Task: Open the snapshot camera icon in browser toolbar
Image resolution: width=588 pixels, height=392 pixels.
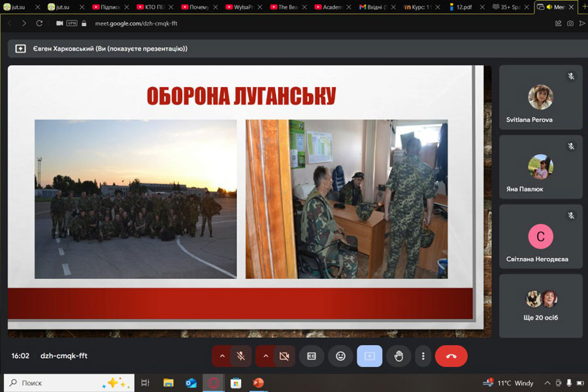Action: click(x=570, y=24)
